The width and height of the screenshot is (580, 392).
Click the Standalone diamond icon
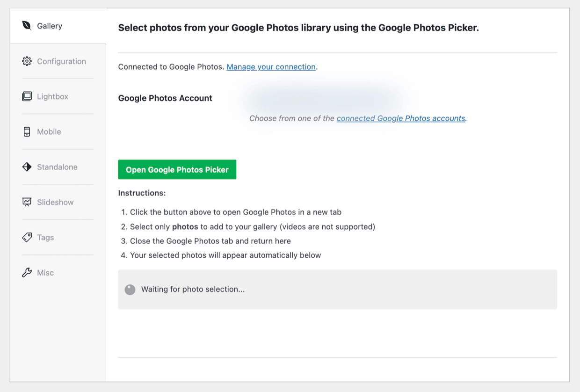pyautogui.click(x=27, y=167)
